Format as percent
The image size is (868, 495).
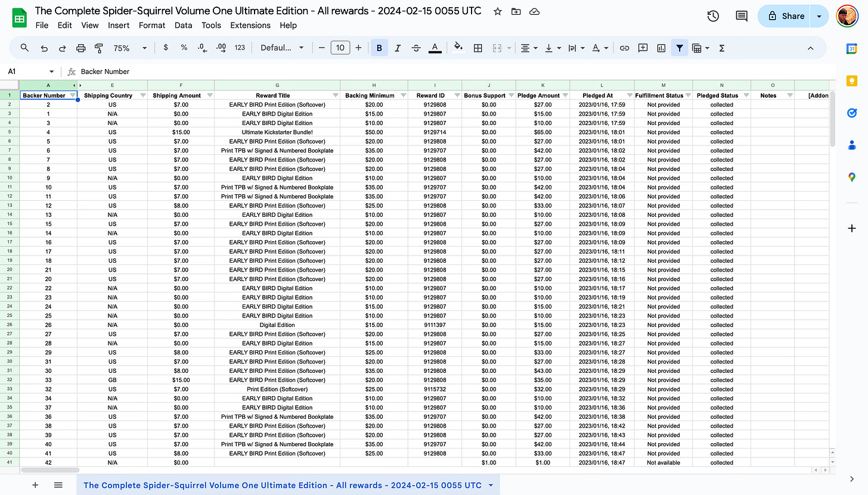[184, 48]
